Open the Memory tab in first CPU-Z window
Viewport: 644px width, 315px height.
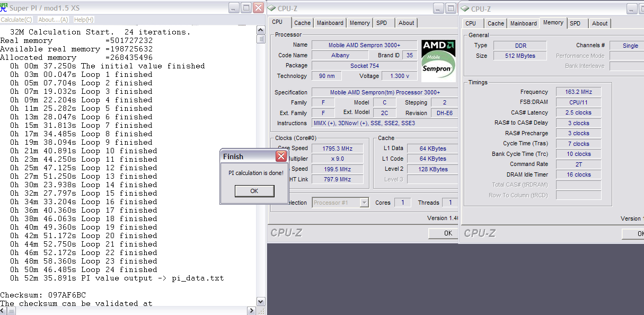(x=359, y=23)
